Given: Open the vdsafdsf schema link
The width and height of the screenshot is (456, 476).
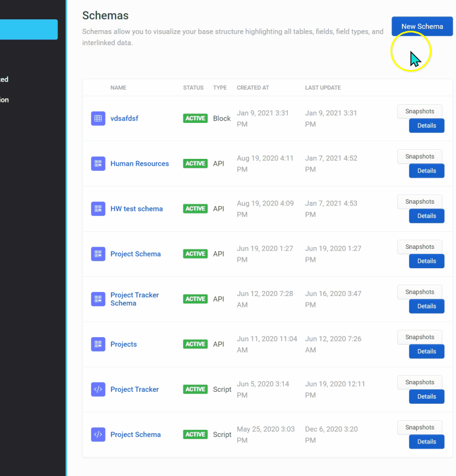Looking at the screenshot, I should pos(124,118).
